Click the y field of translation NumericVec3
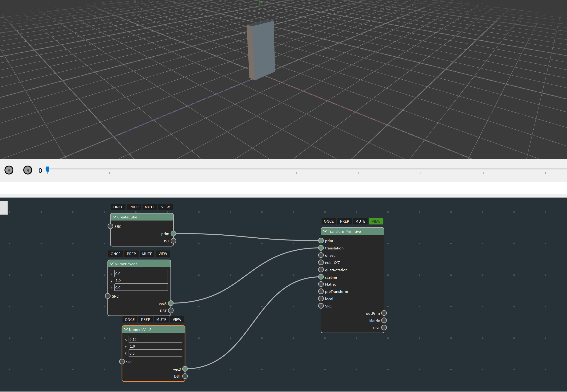This screenshot has width=567, height=392. 141,280
